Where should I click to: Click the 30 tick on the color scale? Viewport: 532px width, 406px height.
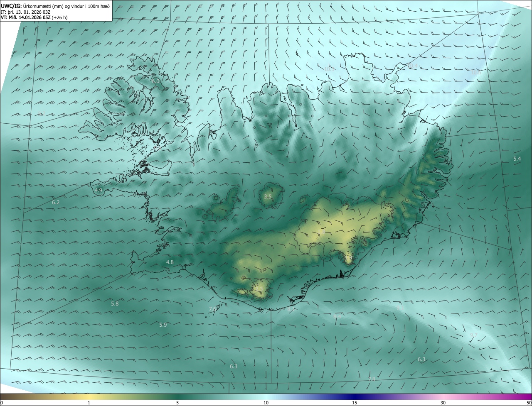(443, 403)
